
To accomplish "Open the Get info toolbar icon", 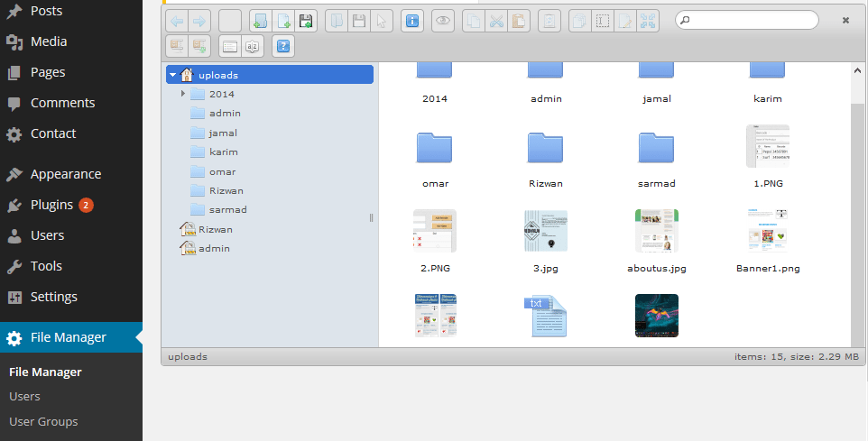I will pos(411,21).
